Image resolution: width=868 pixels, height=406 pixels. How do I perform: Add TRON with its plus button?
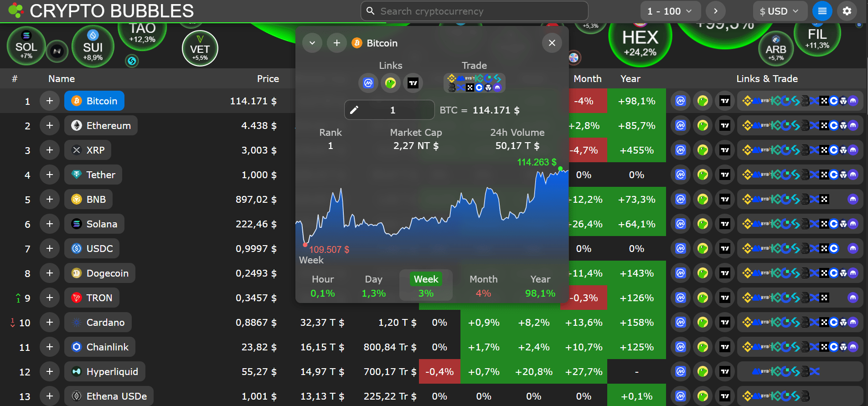[50, 298]
